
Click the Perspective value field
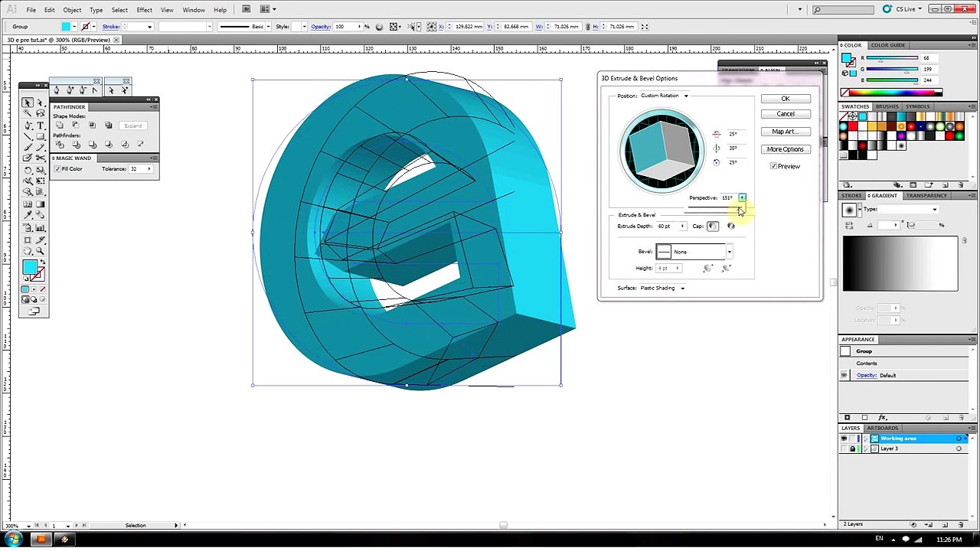[728, 197]
